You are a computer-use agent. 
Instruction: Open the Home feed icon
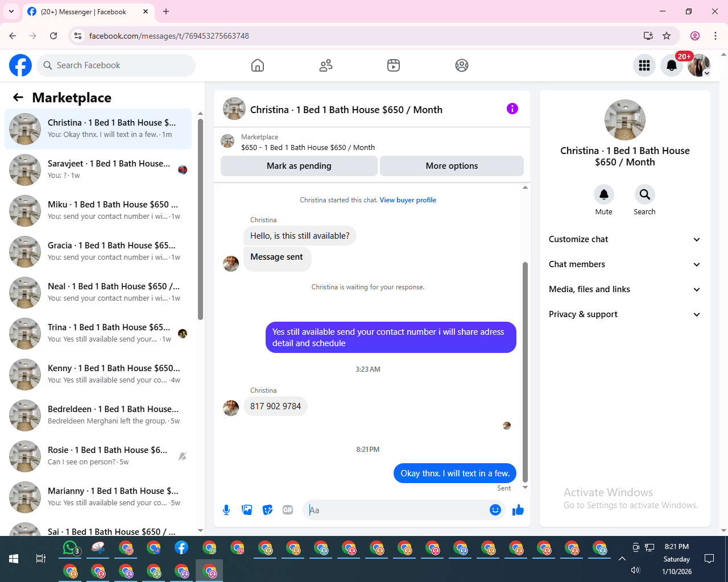(x=258, y=65)
